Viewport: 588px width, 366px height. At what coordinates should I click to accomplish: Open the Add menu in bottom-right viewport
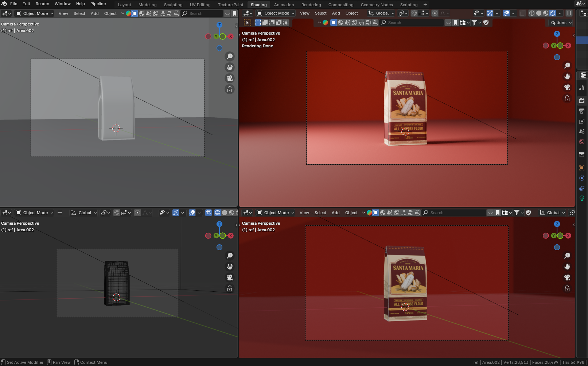(x=336, y=213)
